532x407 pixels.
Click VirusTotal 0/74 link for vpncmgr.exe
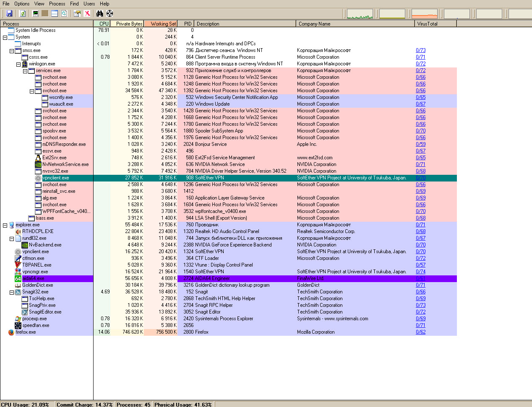pos(420,272)
